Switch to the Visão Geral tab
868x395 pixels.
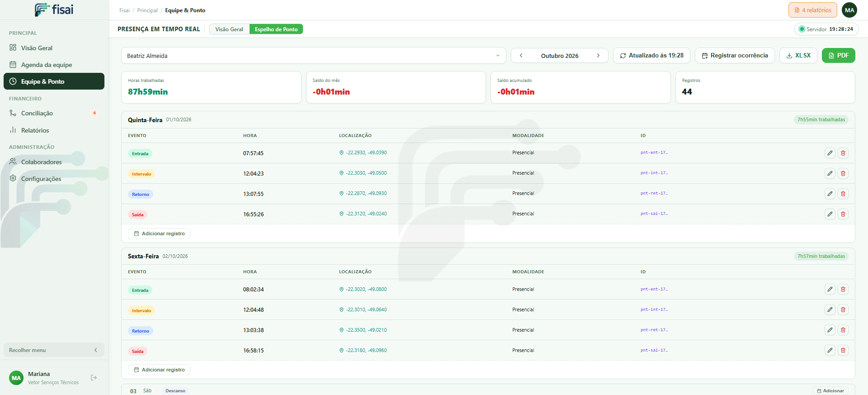click(x=229, y=29)
